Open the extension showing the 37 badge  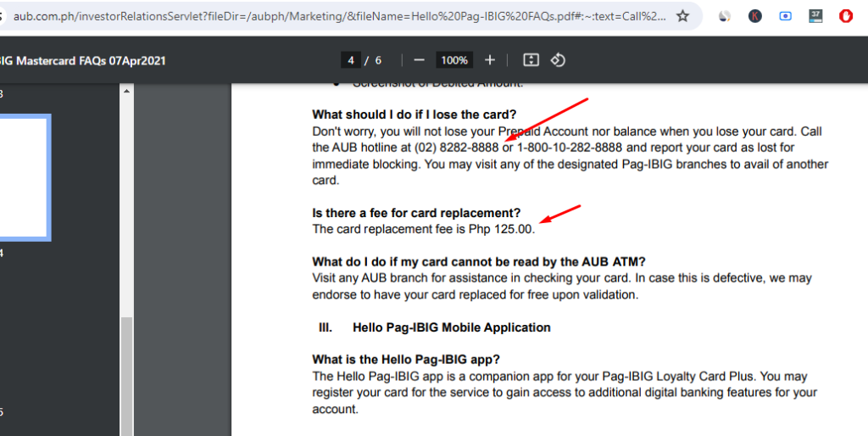815,16
